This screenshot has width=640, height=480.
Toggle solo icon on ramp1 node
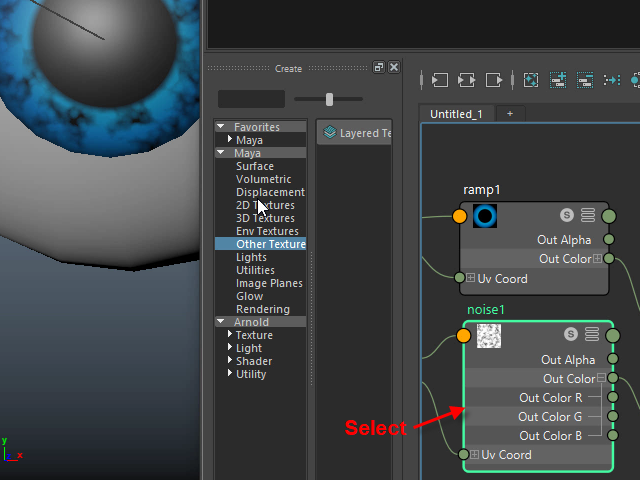tap(567, 215)
